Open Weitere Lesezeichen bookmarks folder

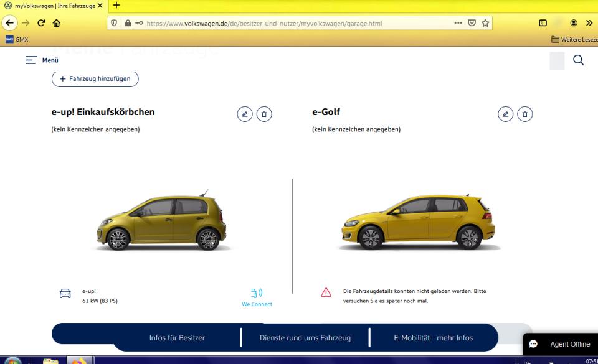[574, 39]
